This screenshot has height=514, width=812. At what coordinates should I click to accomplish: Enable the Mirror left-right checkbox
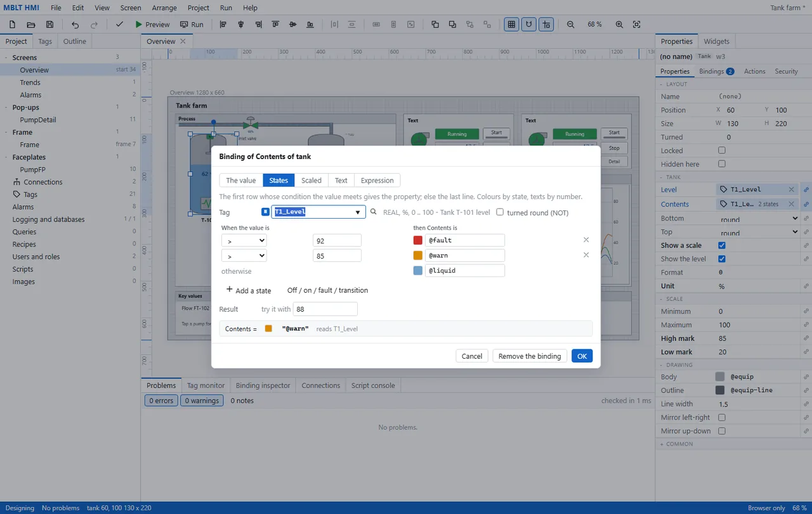(x=721, y=418)
